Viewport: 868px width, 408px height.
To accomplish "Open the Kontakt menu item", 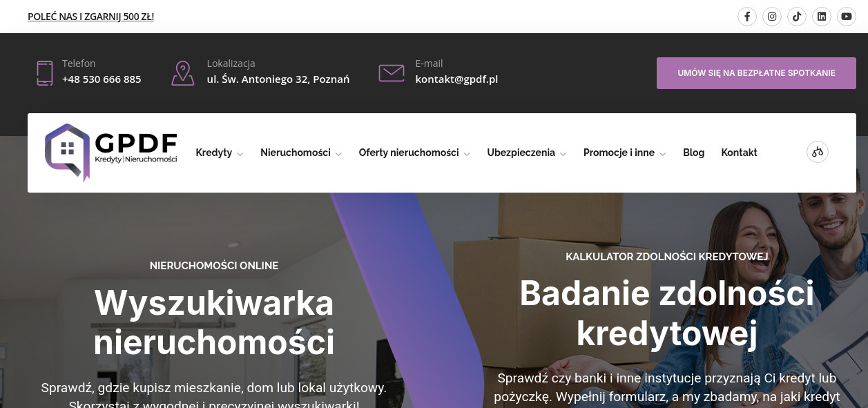I will (739, 153).
